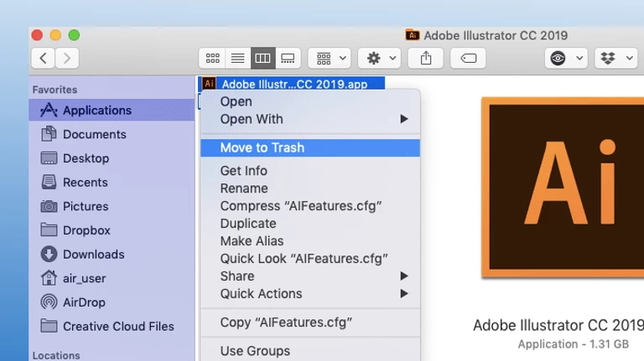
Task: Expand the Open With submenu
Action: pos(310,119)
